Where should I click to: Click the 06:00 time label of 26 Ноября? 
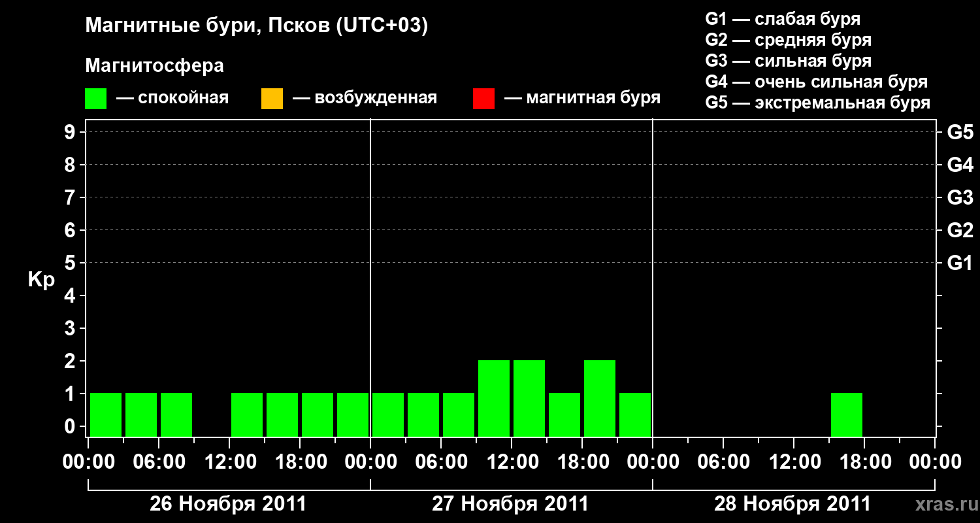tap(159, 462)
